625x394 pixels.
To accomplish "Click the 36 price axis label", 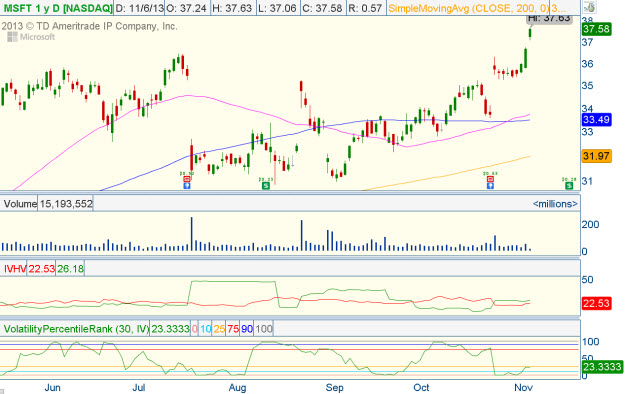I will pos(588,64).
